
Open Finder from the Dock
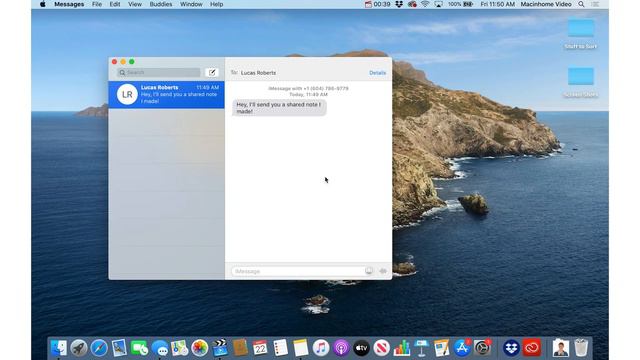tap(59, 348)
